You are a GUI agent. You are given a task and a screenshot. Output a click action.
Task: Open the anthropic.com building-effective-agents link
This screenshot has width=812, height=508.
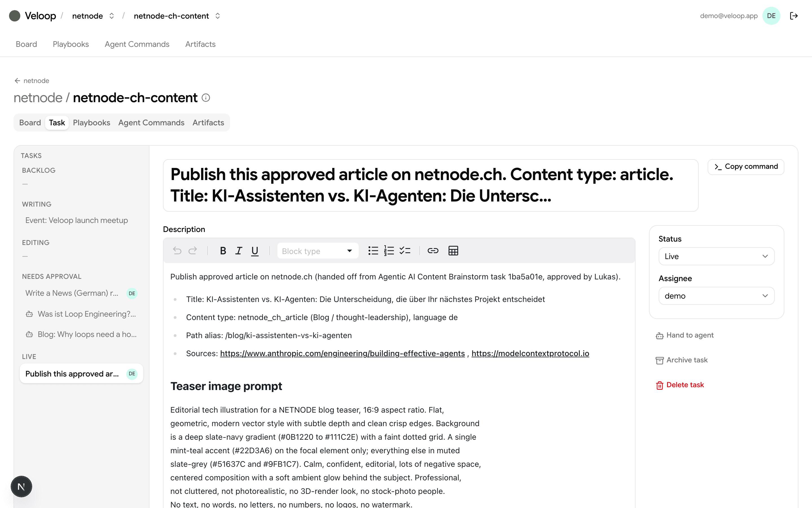342,353
